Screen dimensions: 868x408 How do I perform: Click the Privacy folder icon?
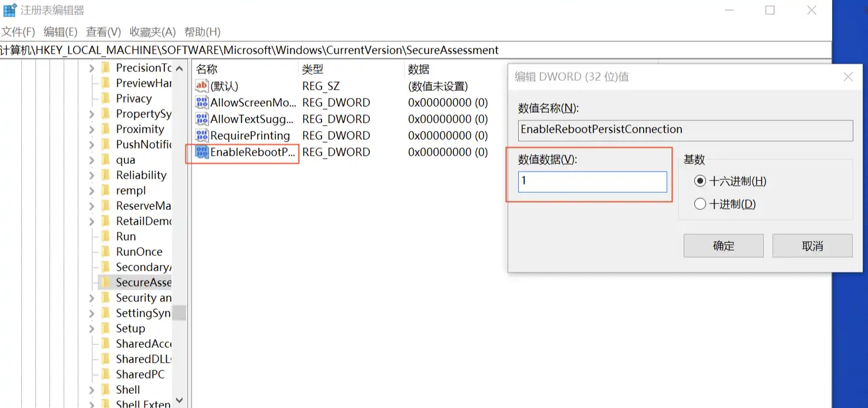(x=106, y=98)
